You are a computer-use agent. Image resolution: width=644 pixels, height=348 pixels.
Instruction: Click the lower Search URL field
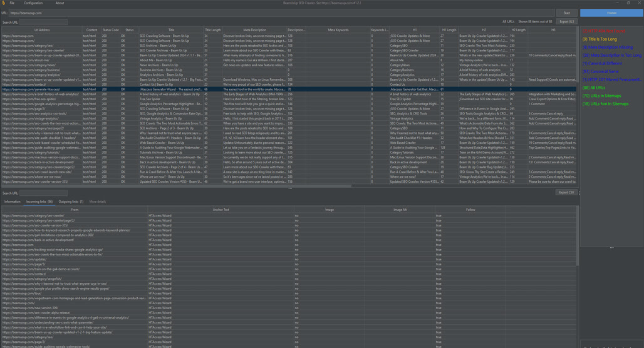tap(43, 193)
